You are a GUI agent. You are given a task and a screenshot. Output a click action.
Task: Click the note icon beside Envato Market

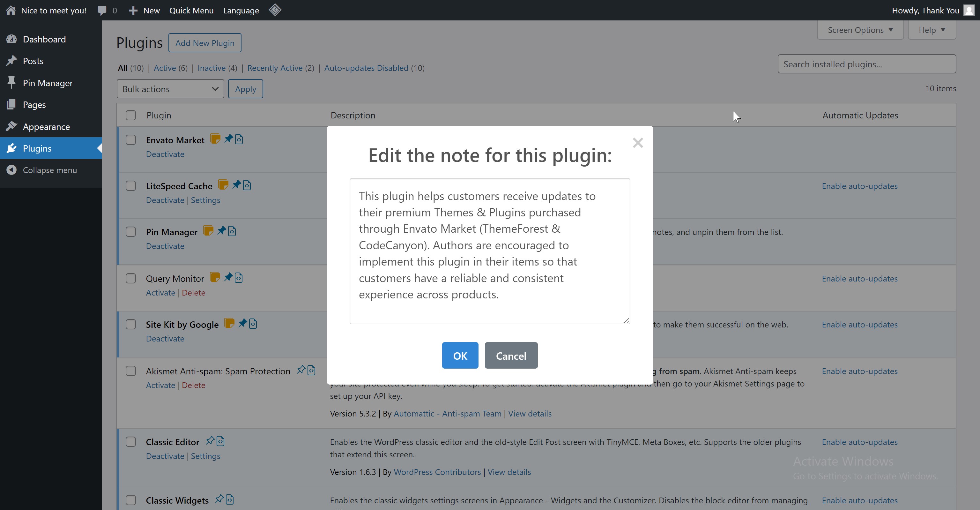pos(215,139)
